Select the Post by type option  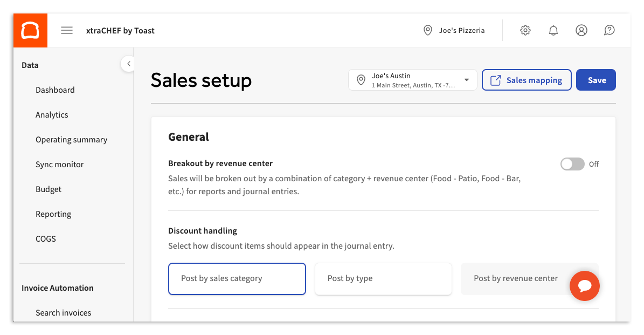click(x=383, y=278)
